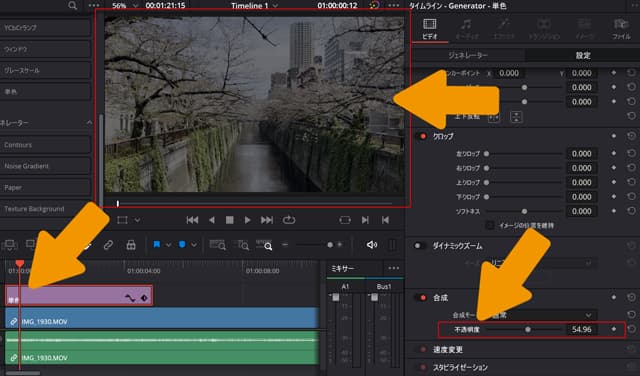Viewport: 640px width, 376px height.
Task: Add a blue flag to the clip
Action: tap(157, 245)
